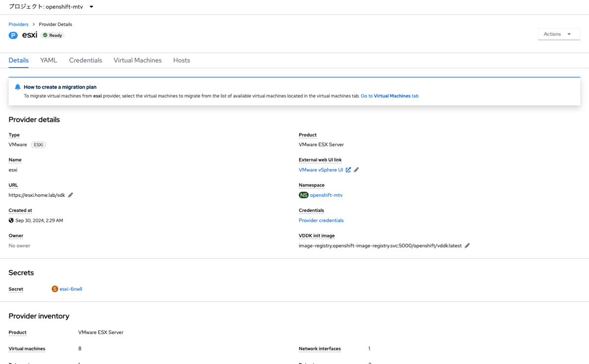Click the NS namespace badge icon

click(x=304, y=195)
